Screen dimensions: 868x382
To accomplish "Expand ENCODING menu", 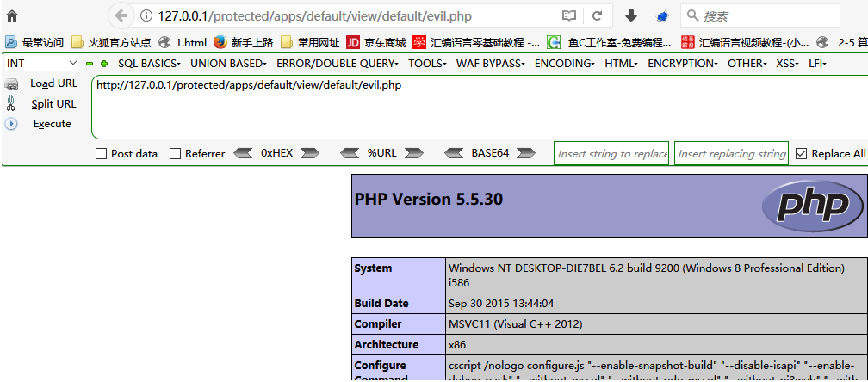I will pyautogui.click(x=565, y=64).
